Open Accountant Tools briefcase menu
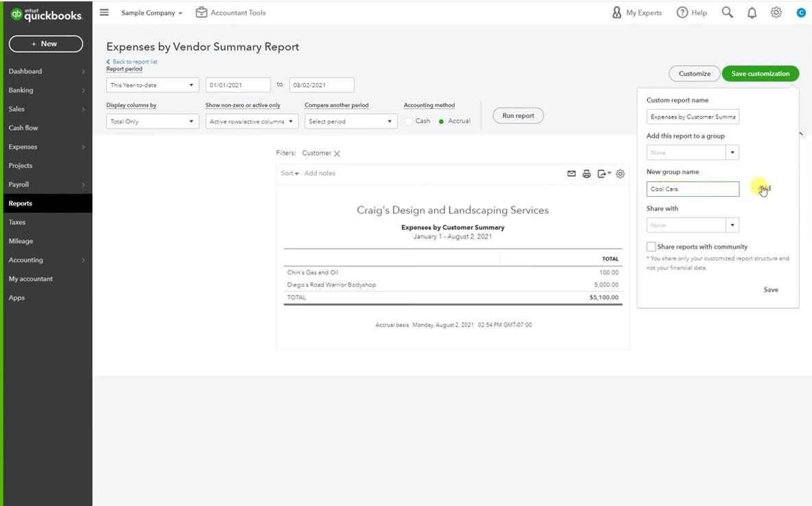This screenshot has width=812, height=506. (230, 12)
